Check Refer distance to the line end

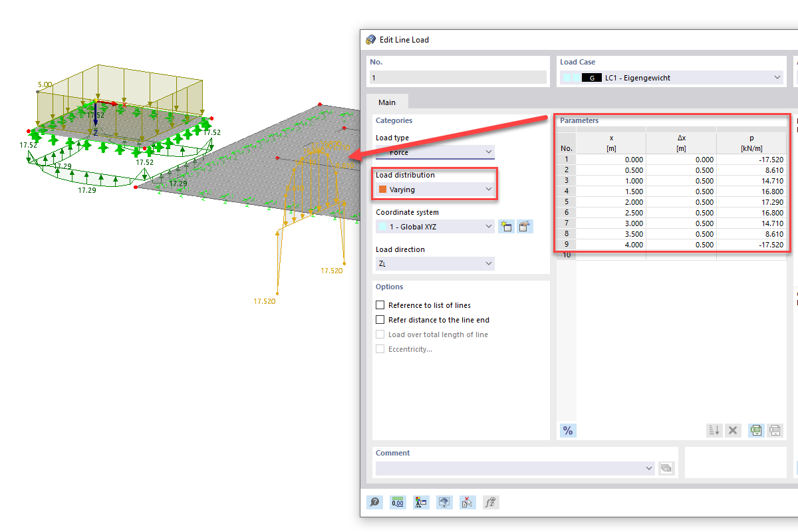pyautogui.click(x=380, y=320)
